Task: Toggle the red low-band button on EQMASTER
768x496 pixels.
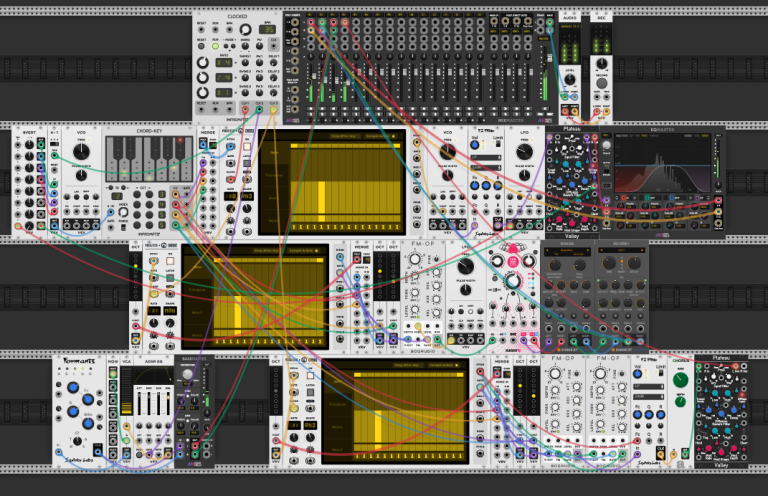Action: [624, 198]
